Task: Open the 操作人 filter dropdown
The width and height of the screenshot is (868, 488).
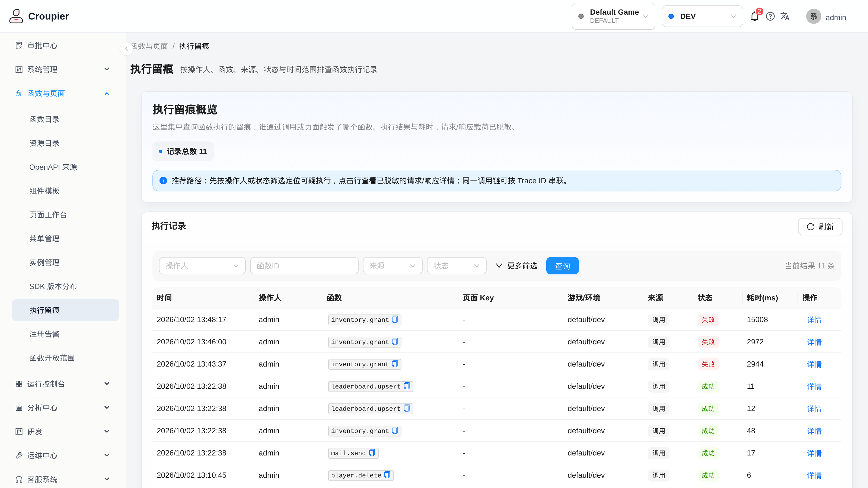Action: click(x=202, y=266)
